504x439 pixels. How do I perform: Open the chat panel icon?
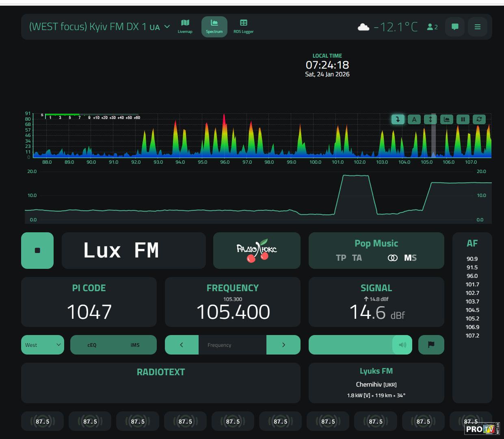point(455,27)
